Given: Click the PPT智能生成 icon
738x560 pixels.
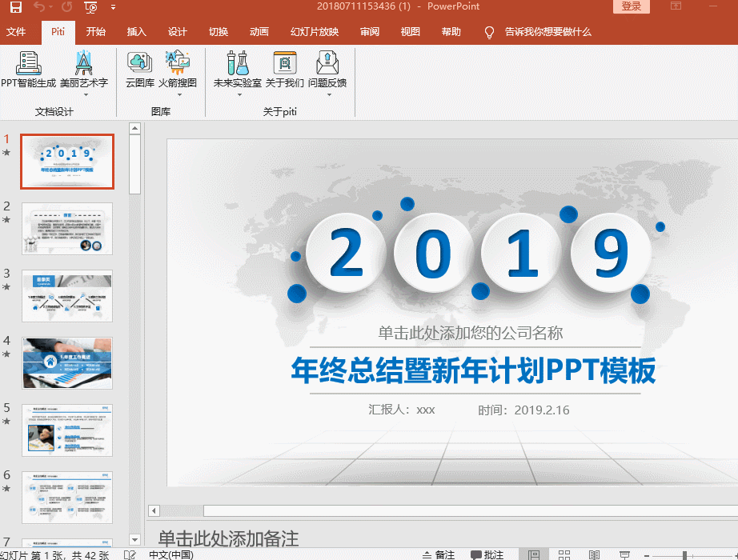Looking at the screenshot, I should click(x=28, y=62).
